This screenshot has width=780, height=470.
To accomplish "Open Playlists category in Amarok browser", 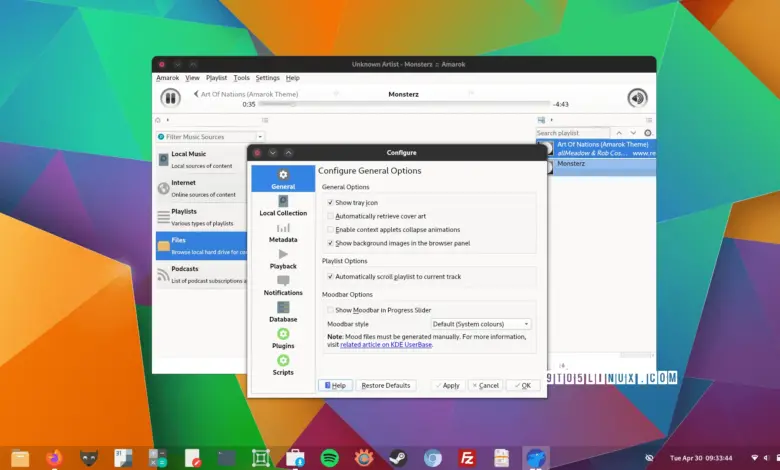I will click(x=201, y=217).
